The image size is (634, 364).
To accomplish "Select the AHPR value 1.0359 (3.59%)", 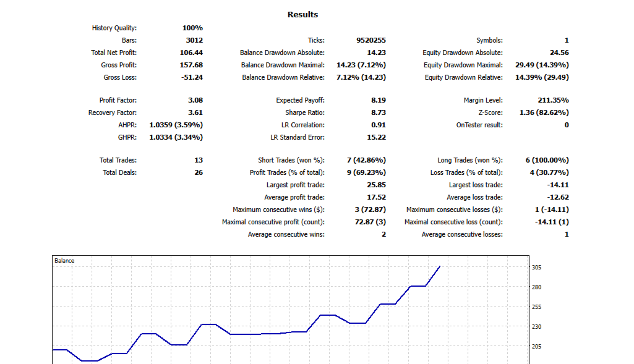I will [176, 125].
